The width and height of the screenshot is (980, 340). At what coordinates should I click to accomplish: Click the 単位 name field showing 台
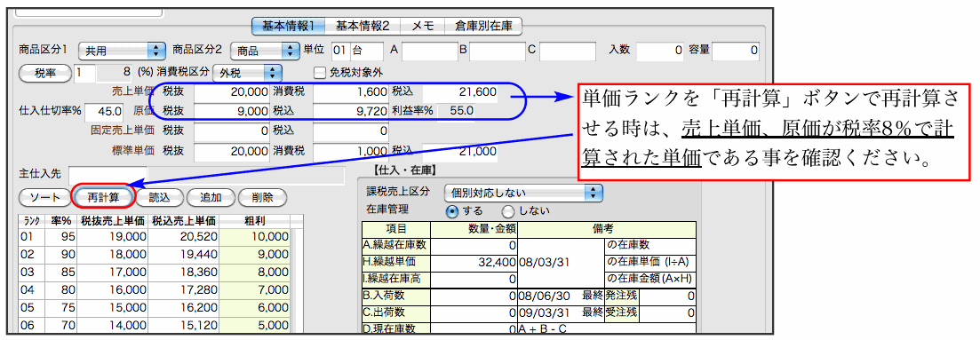(x=368, y=51)
